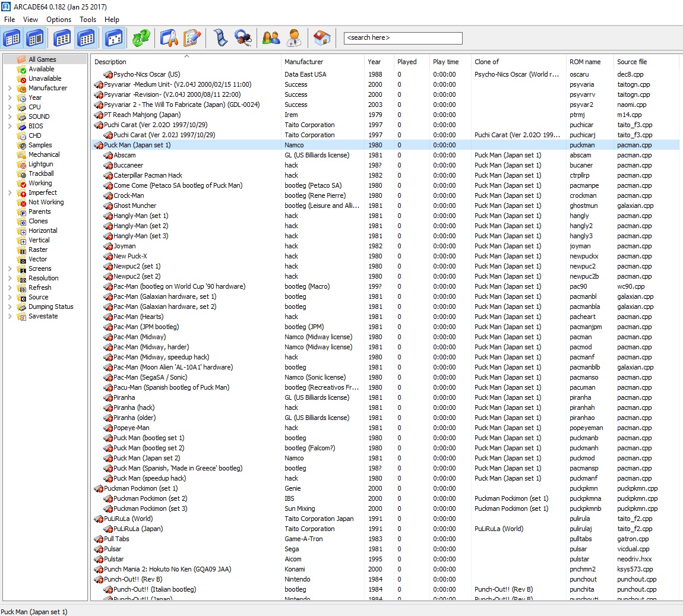The width and height of the screenshot is (683, 616).
Task: Select Ghost Muncher game row
Action: pos(385,206)
